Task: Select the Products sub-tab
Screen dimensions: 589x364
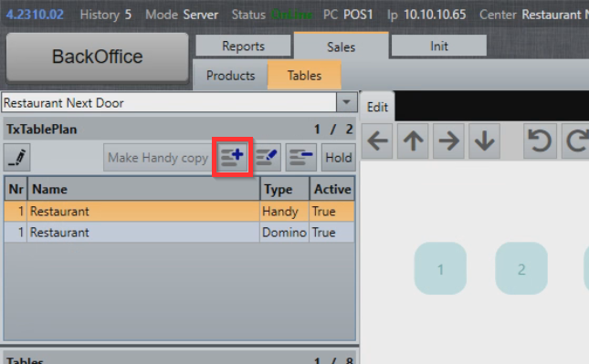Action: coord(230,76)
